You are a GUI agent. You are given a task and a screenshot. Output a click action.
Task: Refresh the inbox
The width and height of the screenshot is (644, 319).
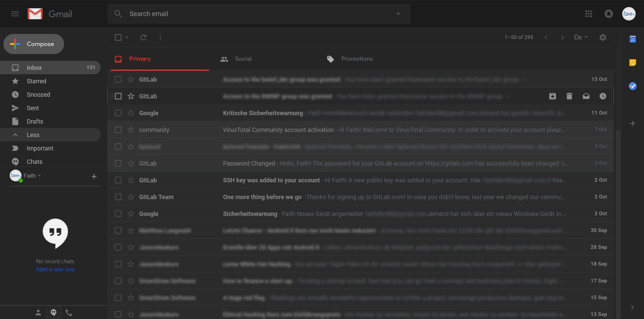[x=143, y=37]
